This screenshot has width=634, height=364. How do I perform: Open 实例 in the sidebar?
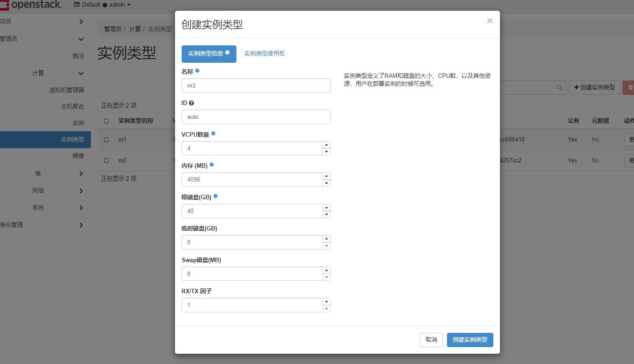78,123
